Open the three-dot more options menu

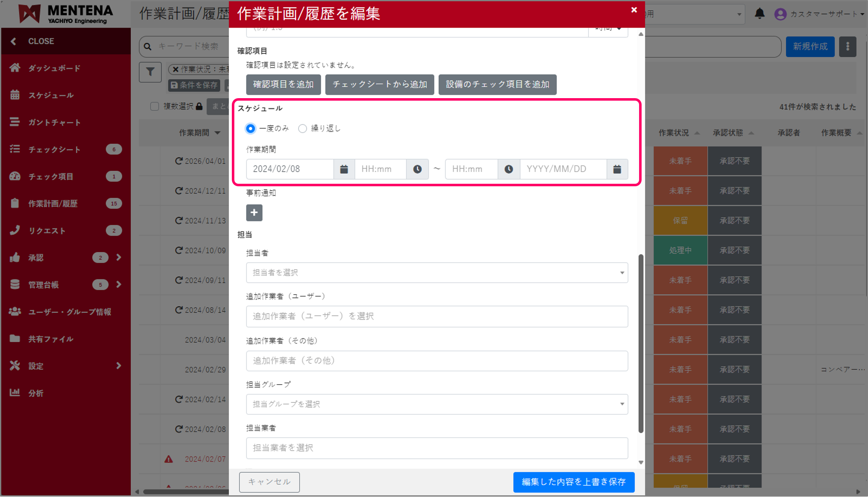(848, 46)
